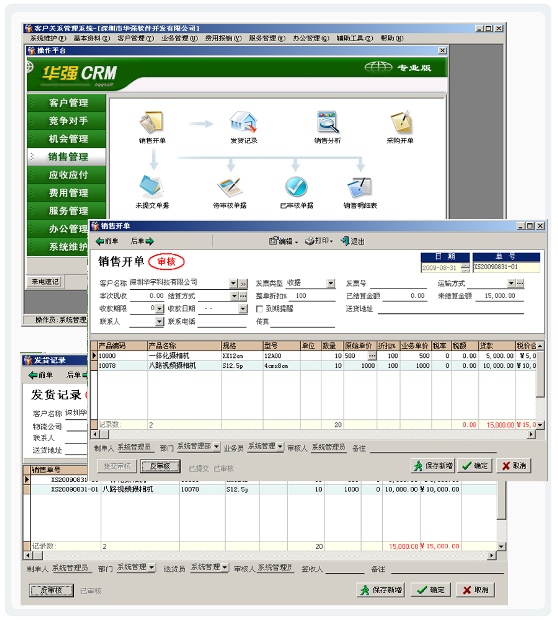Expand the 部门 dropdown in 发货记录

[152, 567]
